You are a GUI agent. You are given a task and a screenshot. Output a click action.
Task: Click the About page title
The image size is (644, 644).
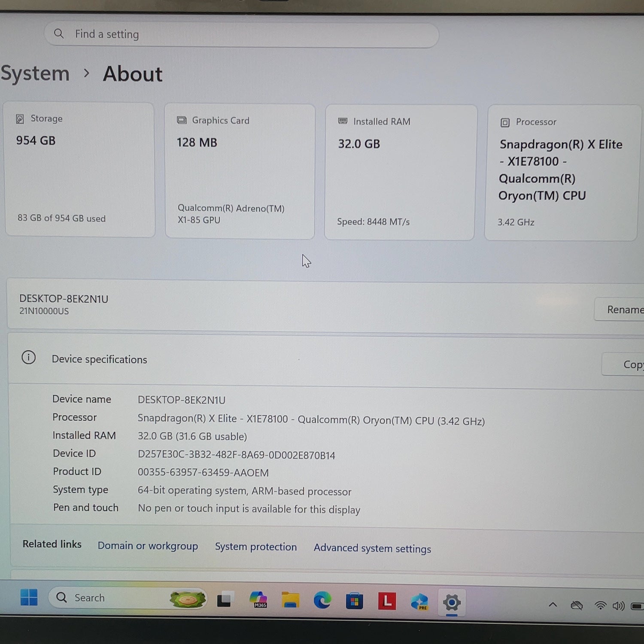(133, 74)
